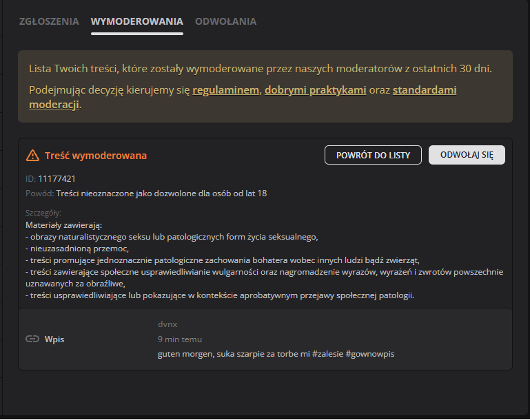Click the ODWOŁAJ SIĘ button

tap(467, 155)
